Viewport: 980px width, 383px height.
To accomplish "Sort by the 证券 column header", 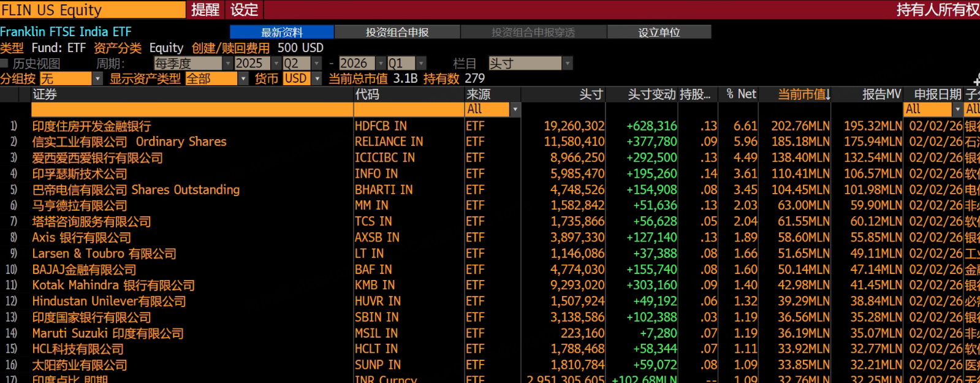I will pyautogui.click(x=45, y=94).
